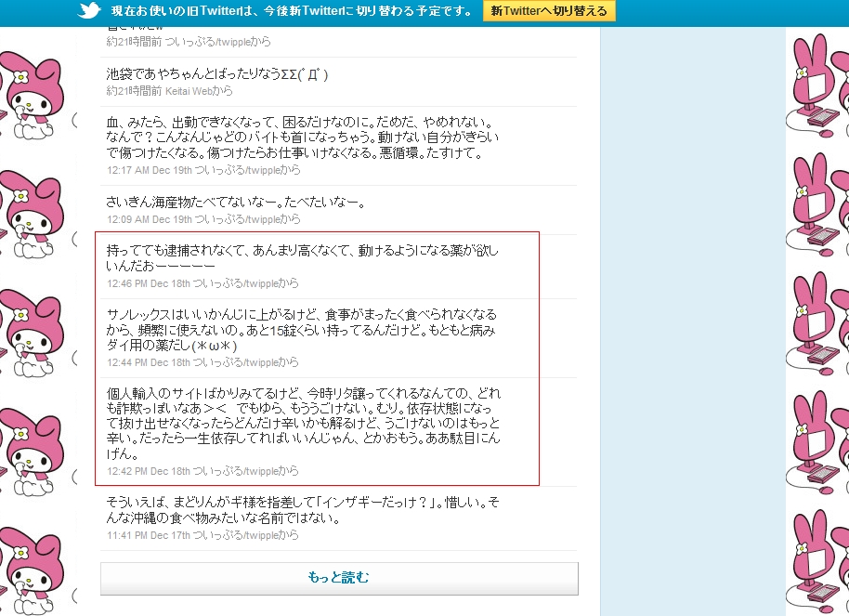849x616 pixels.
Task: Open the 11:41 PM Dec 17th timestamp link
Action: click(149, 535)
